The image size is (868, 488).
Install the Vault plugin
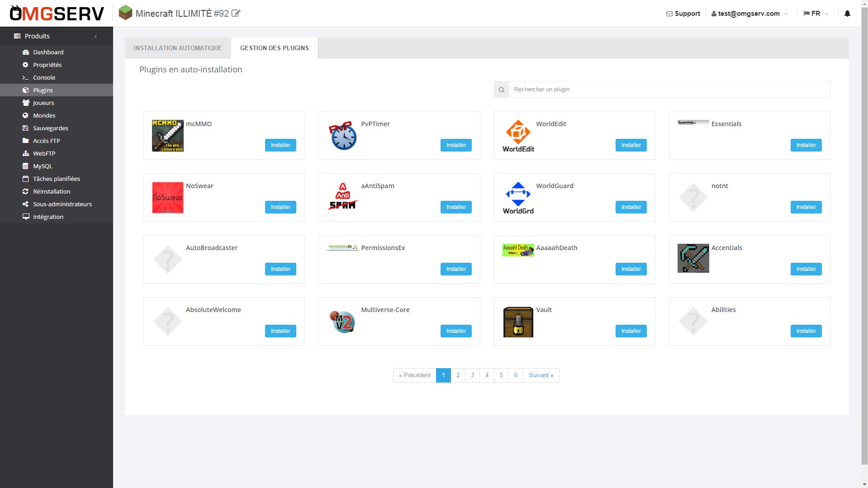click(631, 331)
